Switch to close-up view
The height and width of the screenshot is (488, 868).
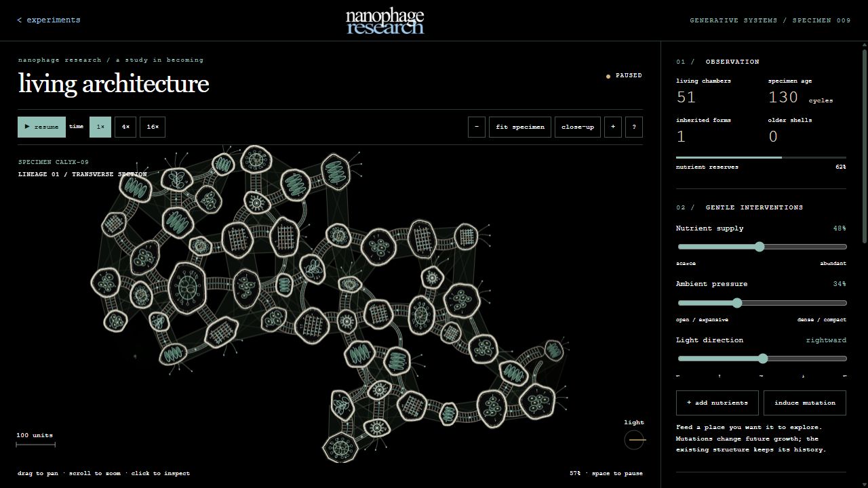(578, 127)
